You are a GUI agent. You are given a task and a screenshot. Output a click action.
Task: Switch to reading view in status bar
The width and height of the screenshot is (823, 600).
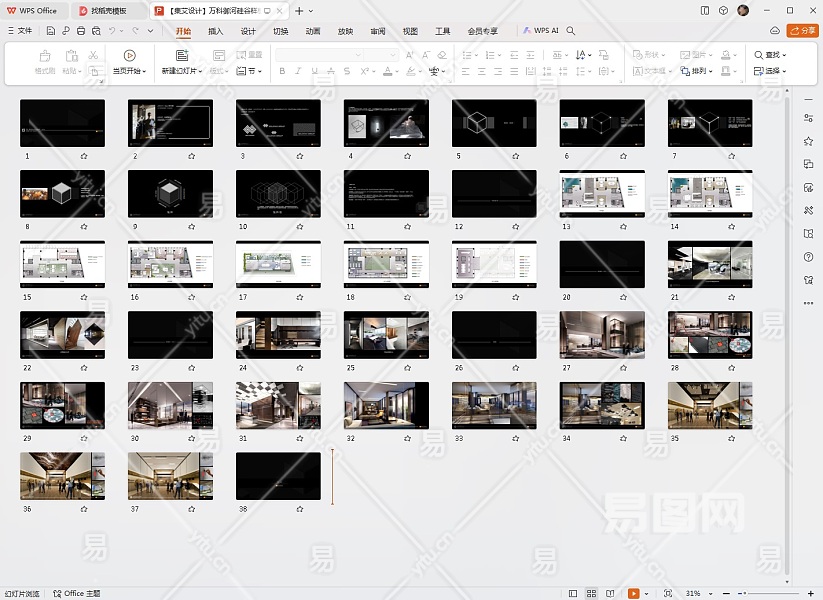(610, 593)
